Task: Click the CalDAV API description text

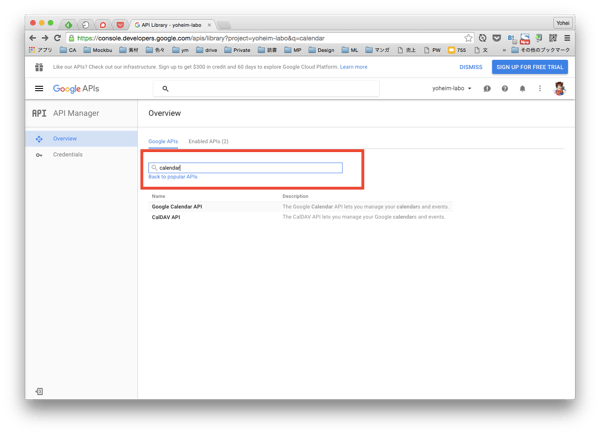Action: point(364,217)
